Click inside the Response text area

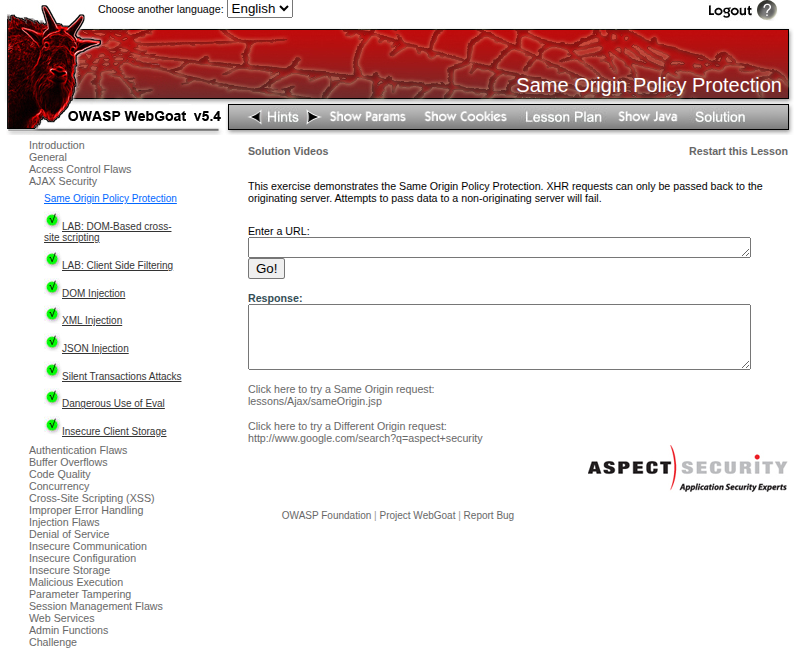(499, 337)
